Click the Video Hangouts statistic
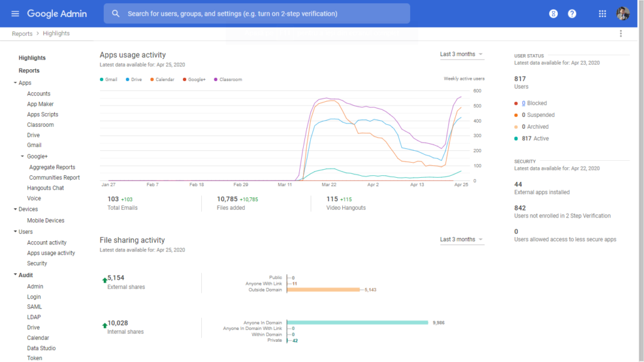The image size is (644, 362). [x=346, y=203]
